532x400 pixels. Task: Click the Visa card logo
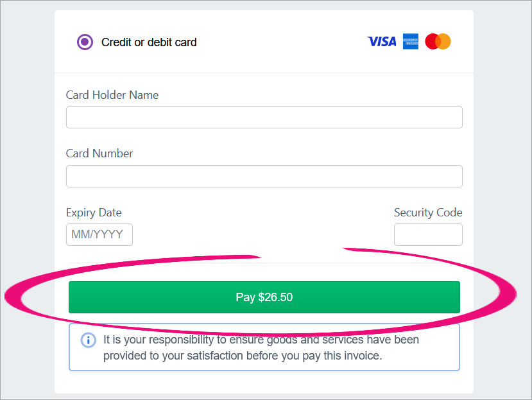[382, 42]
